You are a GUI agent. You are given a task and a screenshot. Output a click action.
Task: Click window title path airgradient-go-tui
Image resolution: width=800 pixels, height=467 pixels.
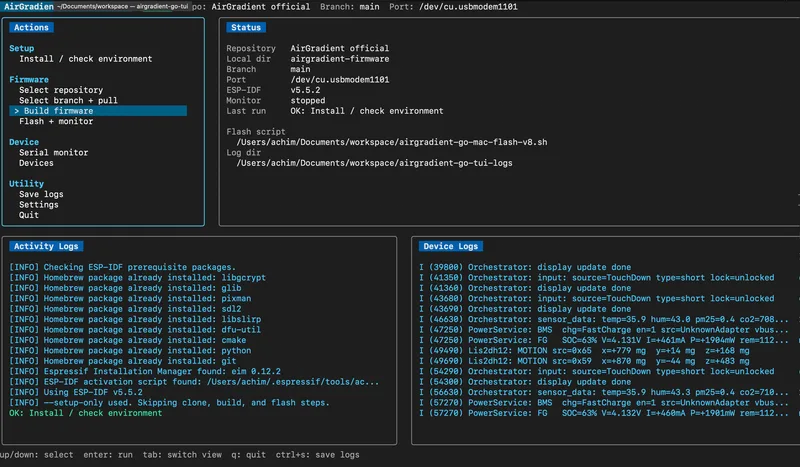tap(122, 6)
